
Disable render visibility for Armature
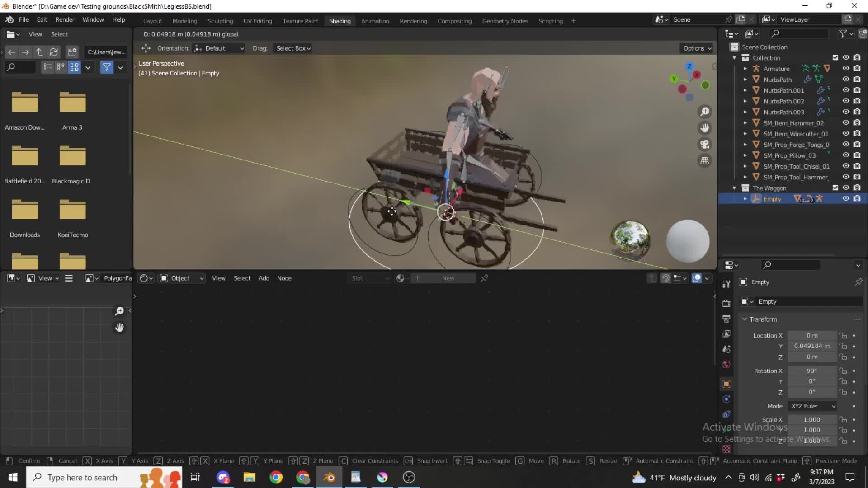point(857,68)
